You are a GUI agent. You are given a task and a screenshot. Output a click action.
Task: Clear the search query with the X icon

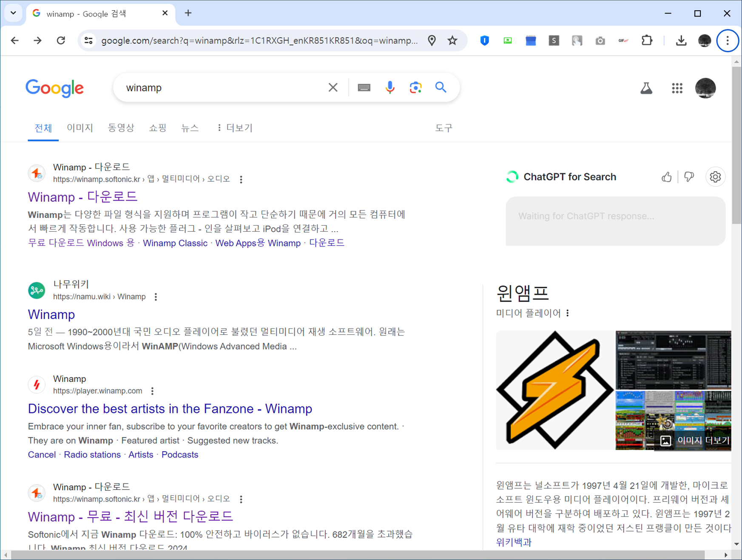point(333,87)
